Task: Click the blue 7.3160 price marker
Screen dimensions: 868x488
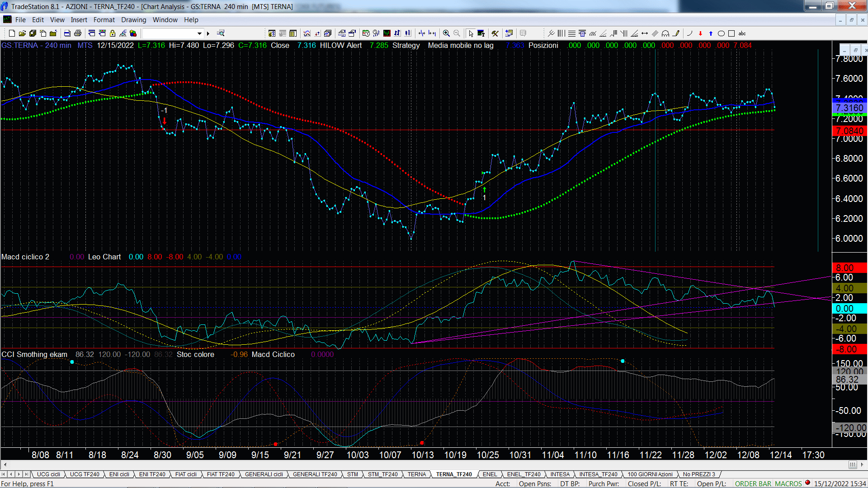Action: click(849, 108)
